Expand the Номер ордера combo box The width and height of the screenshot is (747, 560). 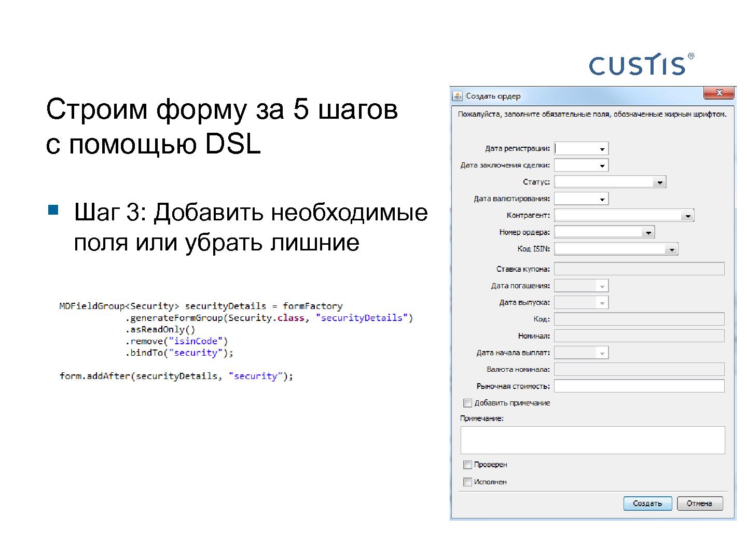[648, 232]
